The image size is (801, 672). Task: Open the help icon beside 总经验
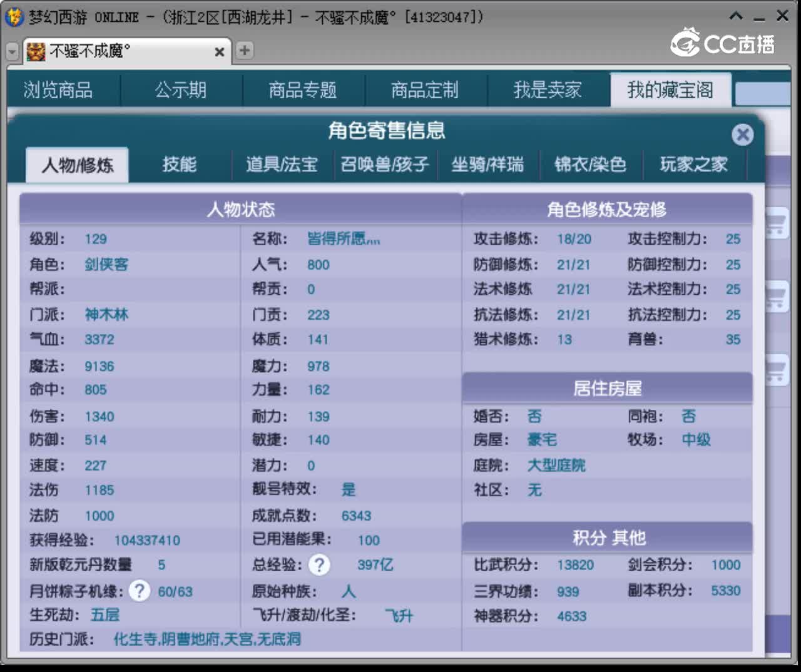tap(319, 565)
